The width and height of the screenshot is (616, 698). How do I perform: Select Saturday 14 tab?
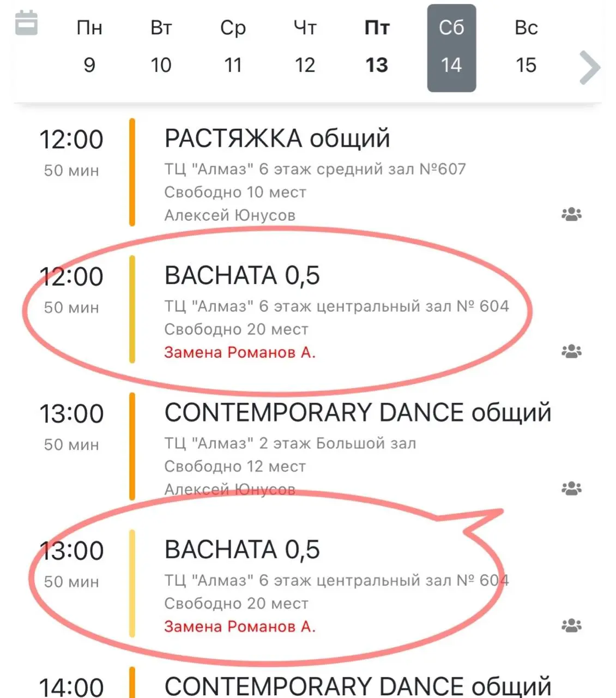[x=451, y=48]
